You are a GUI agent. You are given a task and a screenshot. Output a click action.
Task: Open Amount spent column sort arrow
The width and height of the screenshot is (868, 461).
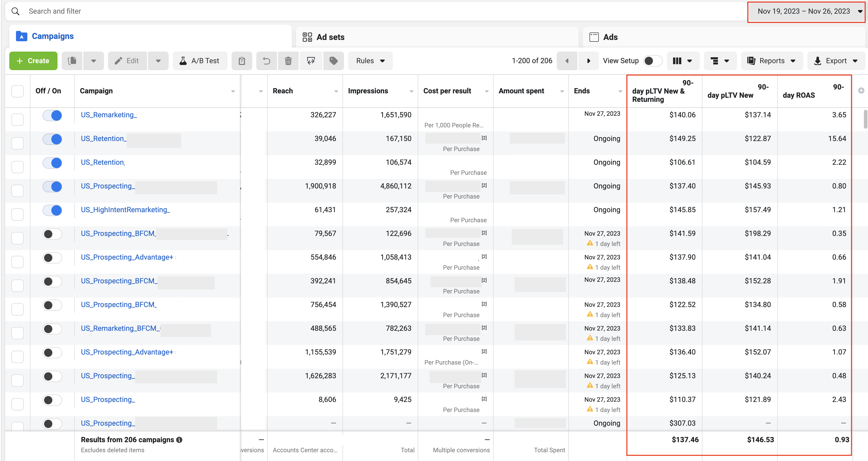(562, 91)
